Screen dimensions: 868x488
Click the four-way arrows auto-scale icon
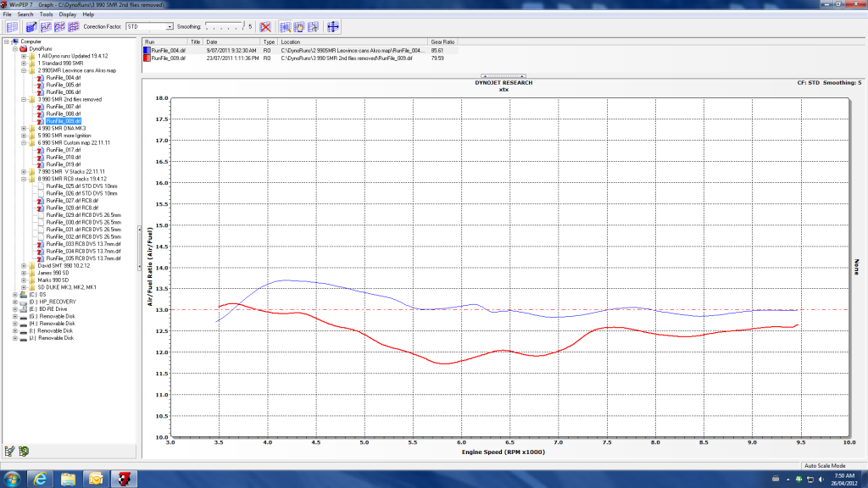tap(333, 26)
